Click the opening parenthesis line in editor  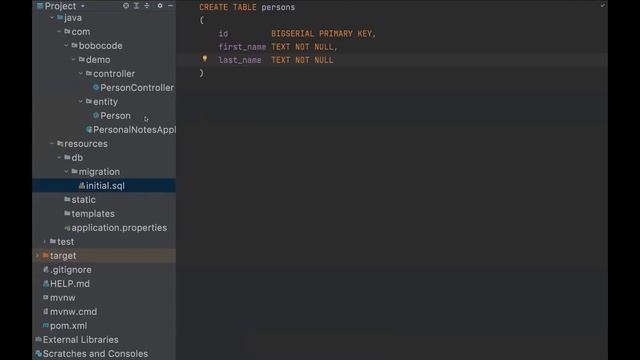click(202, 20)
